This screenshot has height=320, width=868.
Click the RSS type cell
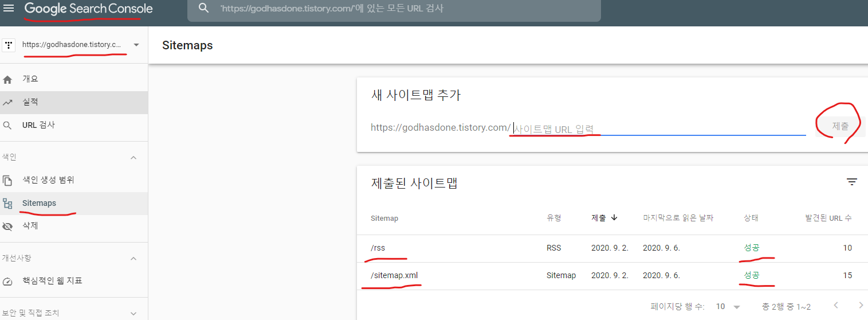[554, 248]
